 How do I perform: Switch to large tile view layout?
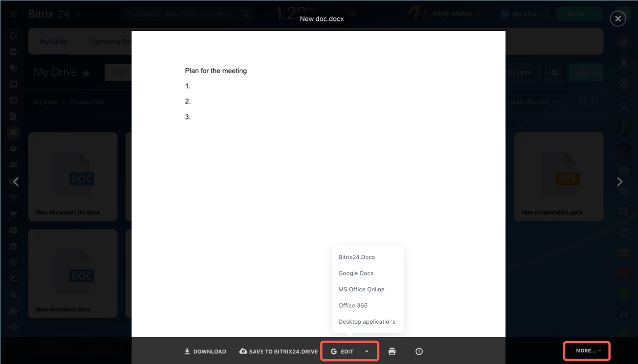595,102
